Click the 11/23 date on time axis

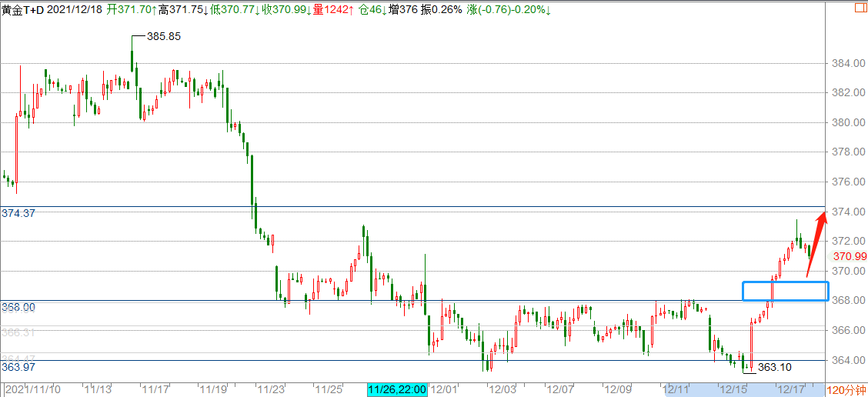click(x=269, y=390)
